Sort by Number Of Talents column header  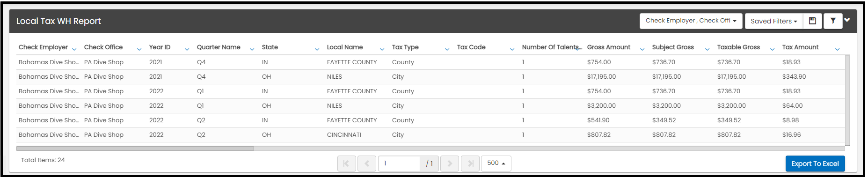pos(552,47)
